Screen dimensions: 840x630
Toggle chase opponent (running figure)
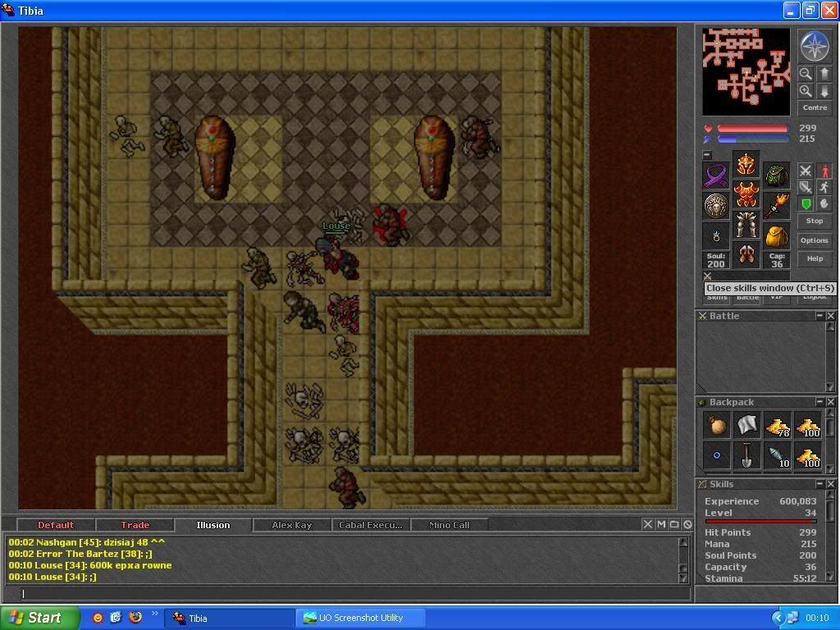tap(824, 188)
